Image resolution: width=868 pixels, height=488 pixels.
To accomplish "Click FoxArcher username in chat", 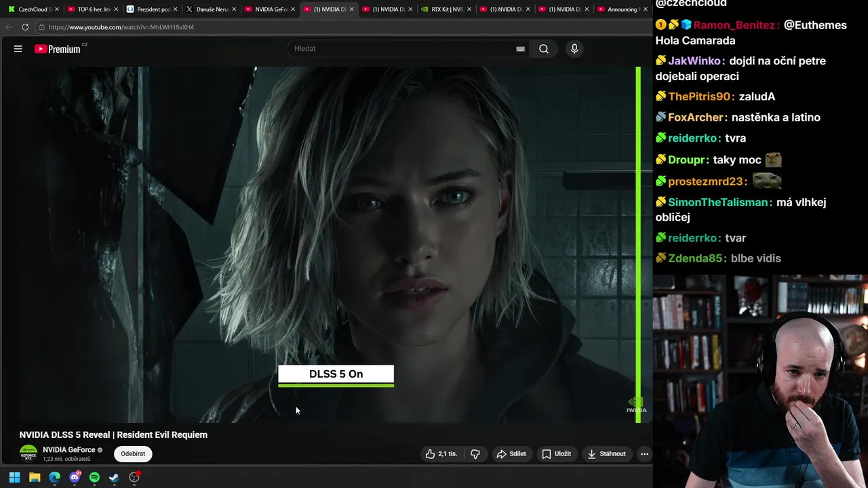I will 698,118.
